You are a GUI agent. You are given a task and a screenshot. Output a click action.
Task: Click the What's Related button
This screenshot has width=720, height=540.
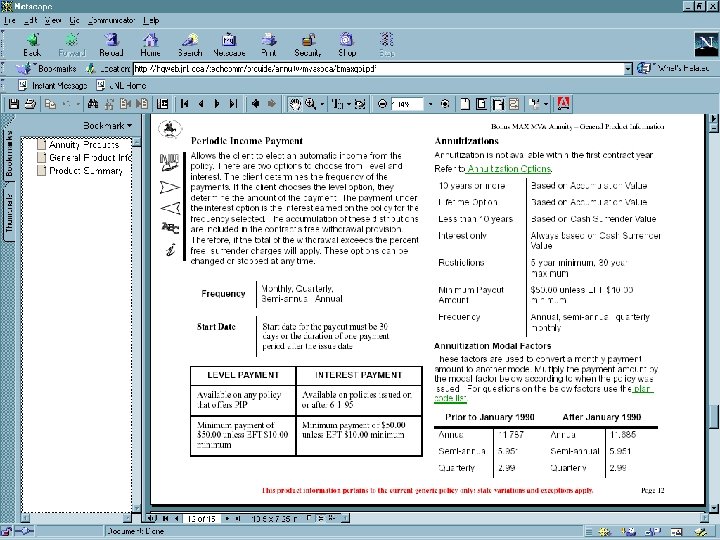[674, 68]
